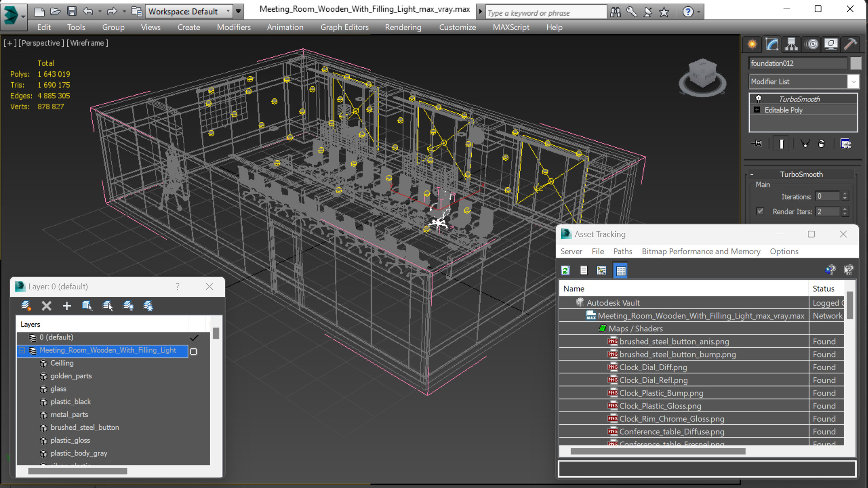The width and height of the screenshot is (868, 488).
Task: Save the scene with the floppy icon
Action: click(x=72, y=11)
